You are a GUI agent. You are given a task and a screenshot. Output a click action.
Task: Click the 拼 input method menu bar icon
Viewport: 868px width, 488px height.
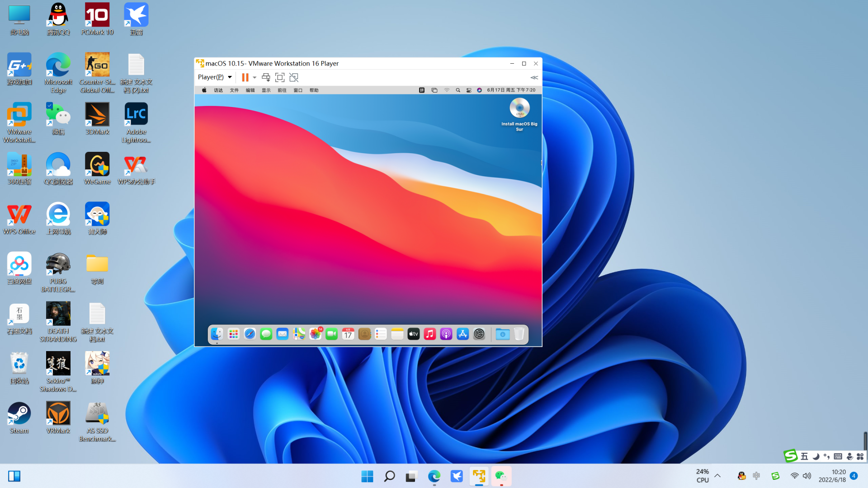click(x=422, y=90)
